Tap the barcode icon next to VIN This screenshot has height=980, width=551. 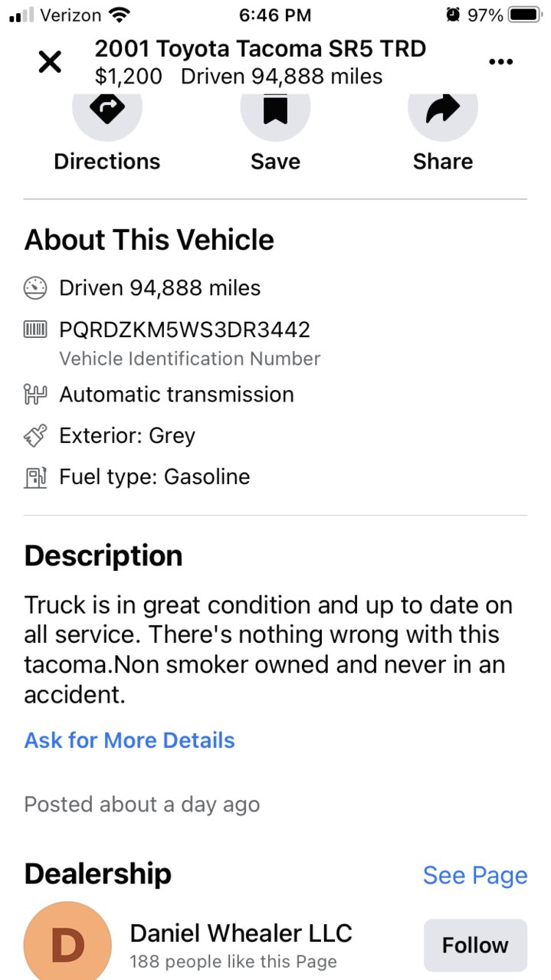[36, 330]
